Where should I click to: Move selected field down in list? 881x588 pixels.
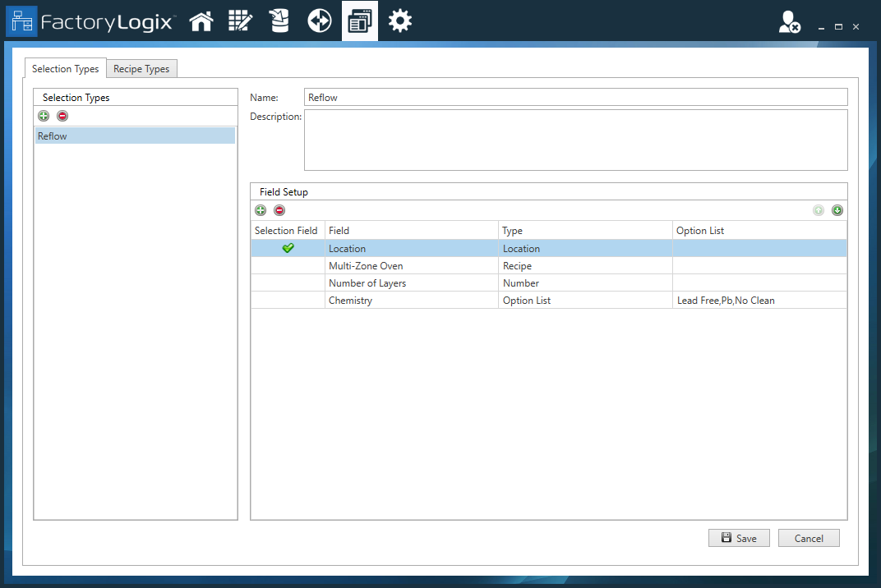[837, 210]
